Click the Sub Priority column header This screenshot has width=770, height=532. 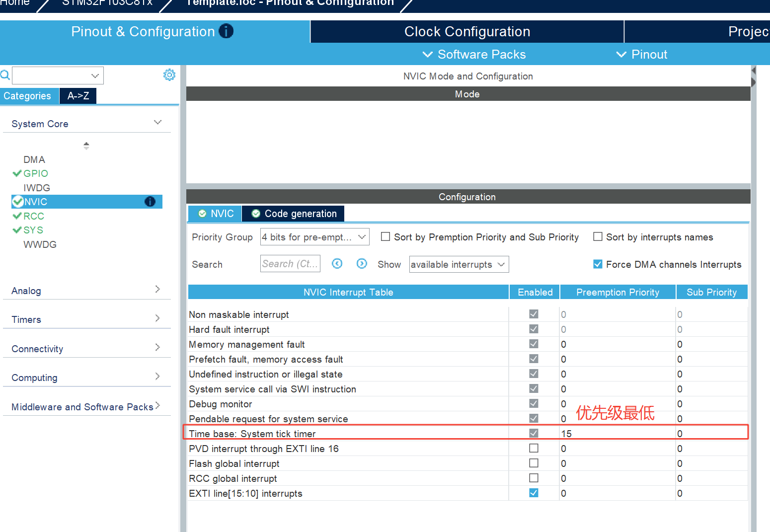(x=711, y=292)
